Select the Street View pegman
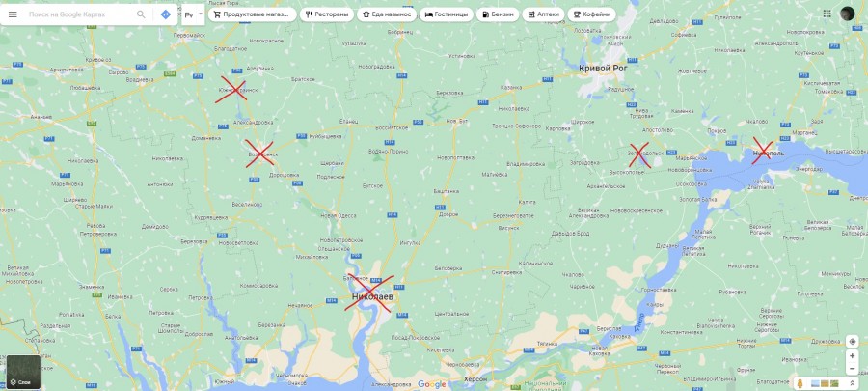The height and width of the screenshot is (391, 868). (800, 383)
